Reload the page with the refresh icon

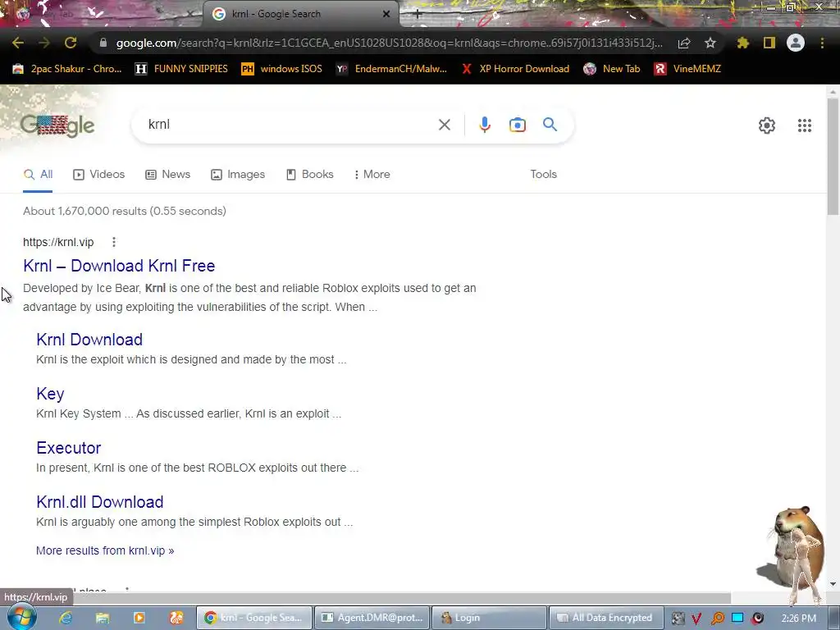coord(71,43)
